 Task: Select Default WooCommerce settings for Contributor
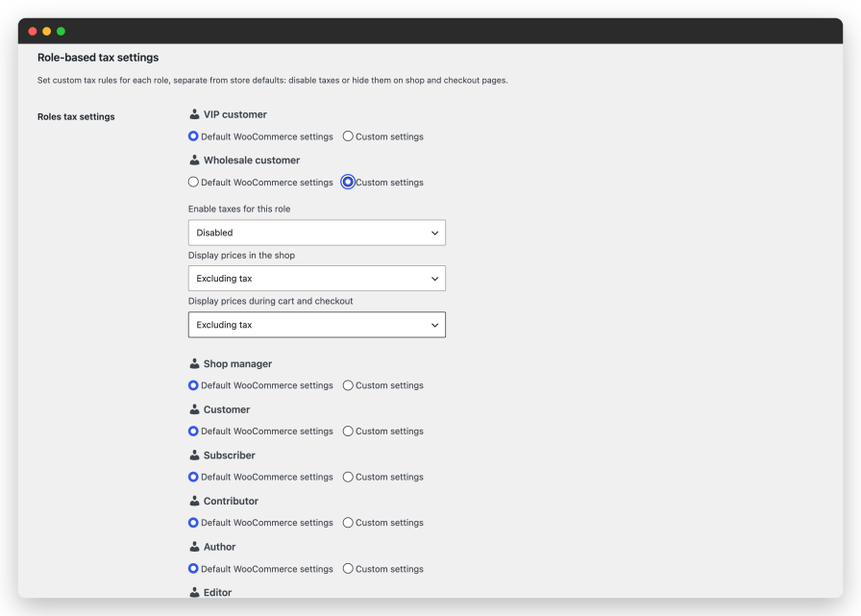[193, 523]
